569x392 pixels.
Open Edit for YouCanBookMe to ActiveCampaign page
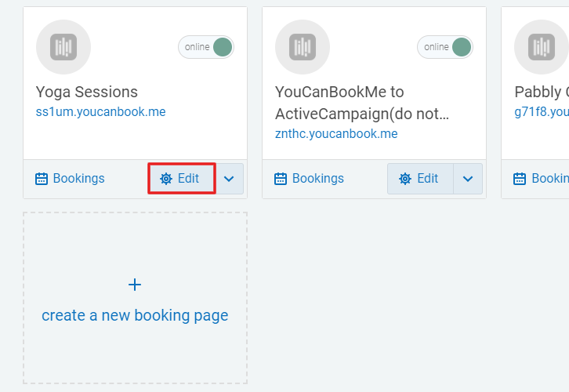[x=420, y=179]
